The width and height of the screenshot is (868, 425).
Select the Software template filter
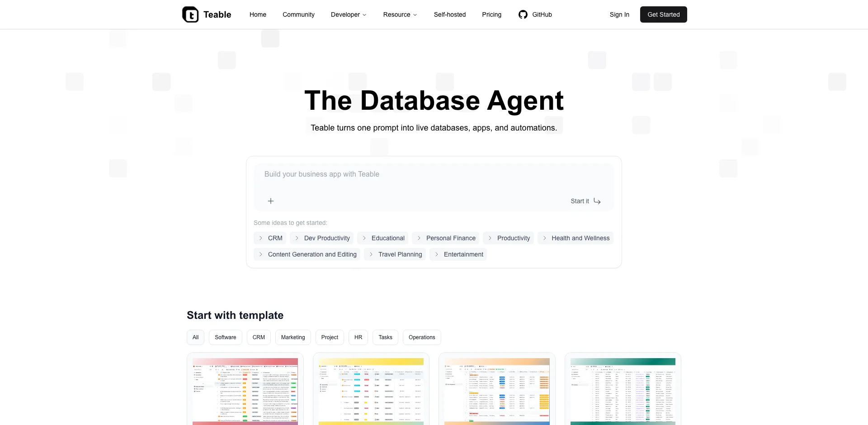pos(225,337)
